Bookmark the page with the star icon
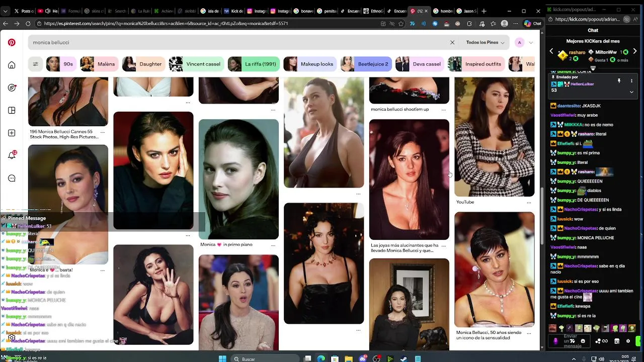 click(401, 23)
